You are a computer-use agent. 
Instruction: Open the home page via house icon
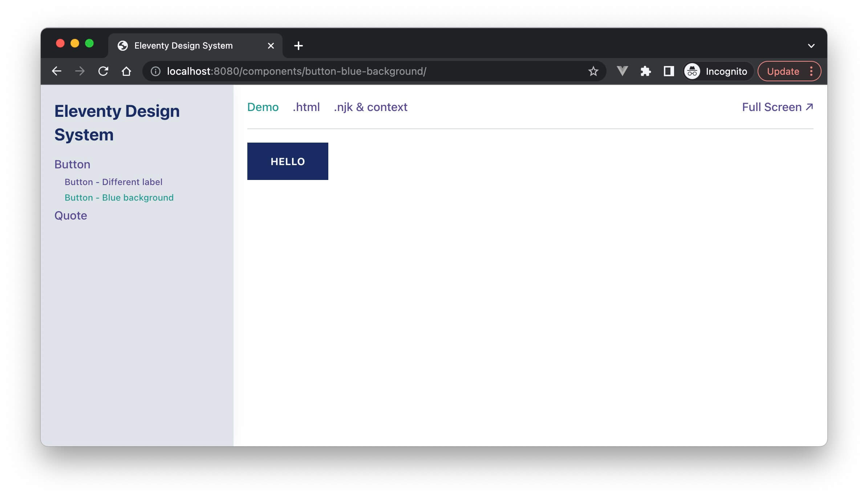[126, 71]
